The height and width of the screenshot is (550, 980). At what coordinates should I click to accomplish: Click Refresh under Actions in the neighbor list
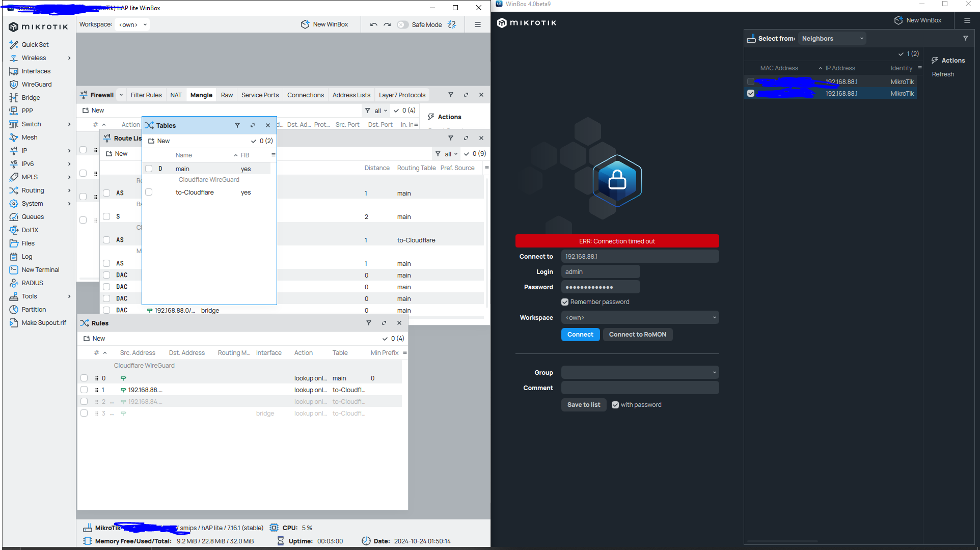coord(942,74)
